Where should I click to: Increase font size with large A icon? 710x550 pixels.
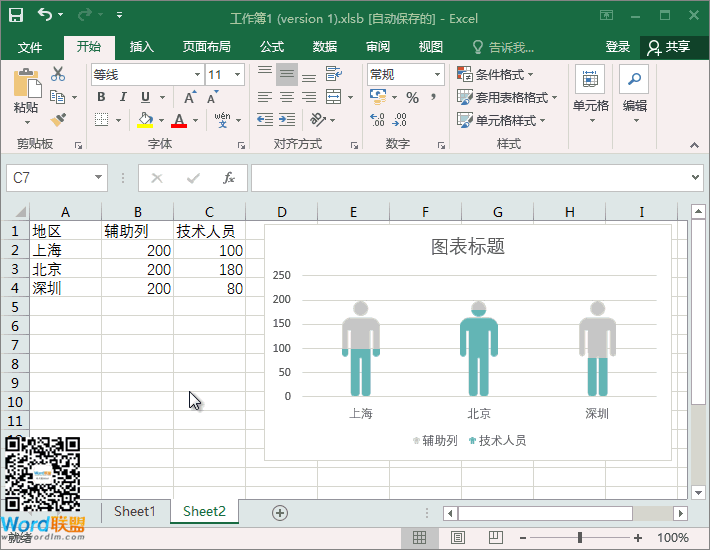[x=190, y=97]
